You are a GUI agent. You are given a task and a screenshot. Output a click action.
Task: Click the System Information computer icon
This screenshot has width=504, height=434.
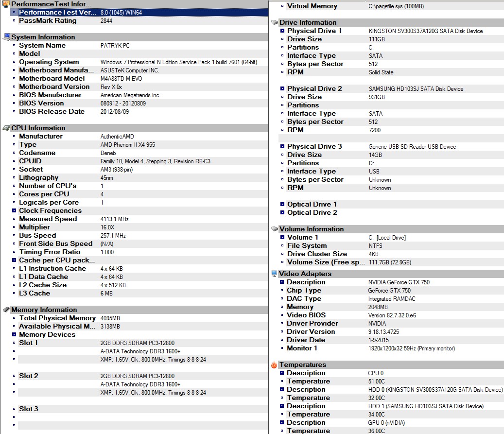tap(6, 37)
